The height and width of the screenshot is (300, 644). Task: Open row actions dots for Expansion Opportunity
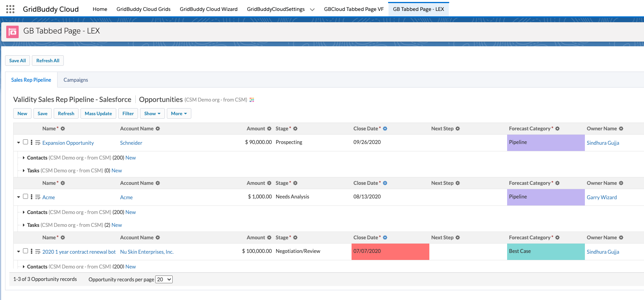[31, 142]
